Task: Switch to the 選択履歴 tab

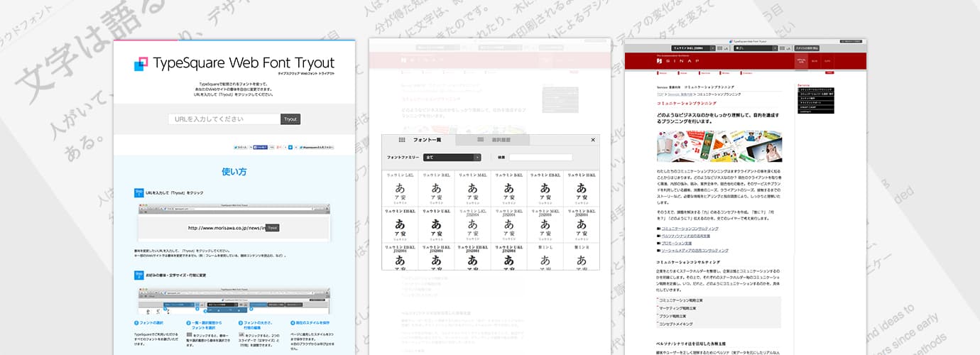Action: pos(497,141)
